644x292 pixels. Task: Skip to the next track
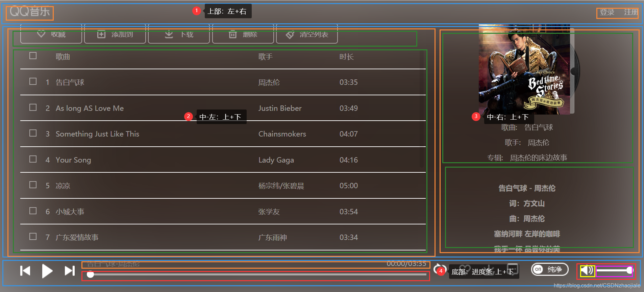point(70,271)
